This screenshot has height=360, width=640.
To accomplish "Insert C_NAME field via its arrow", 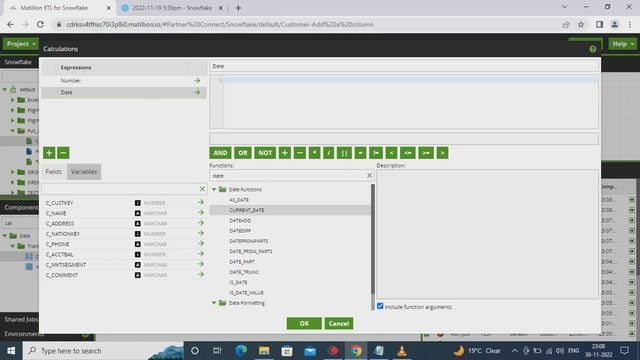I will click(x=200, y=213).
